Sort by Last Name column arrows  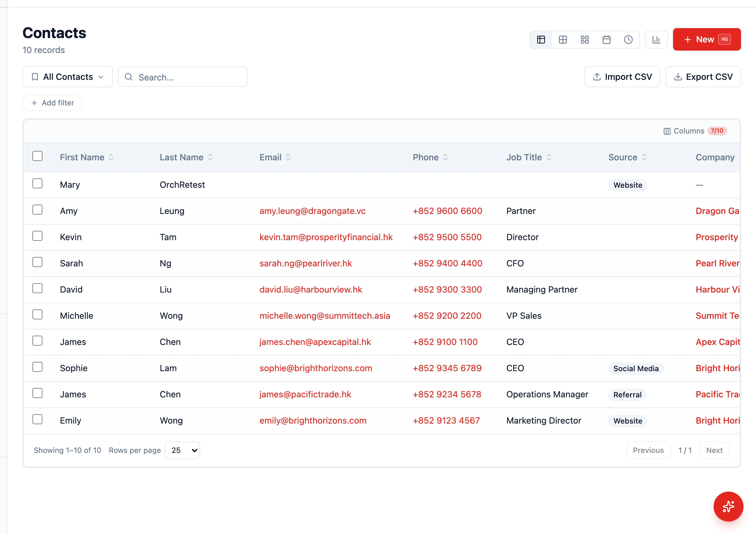click(x=210, y=158)
